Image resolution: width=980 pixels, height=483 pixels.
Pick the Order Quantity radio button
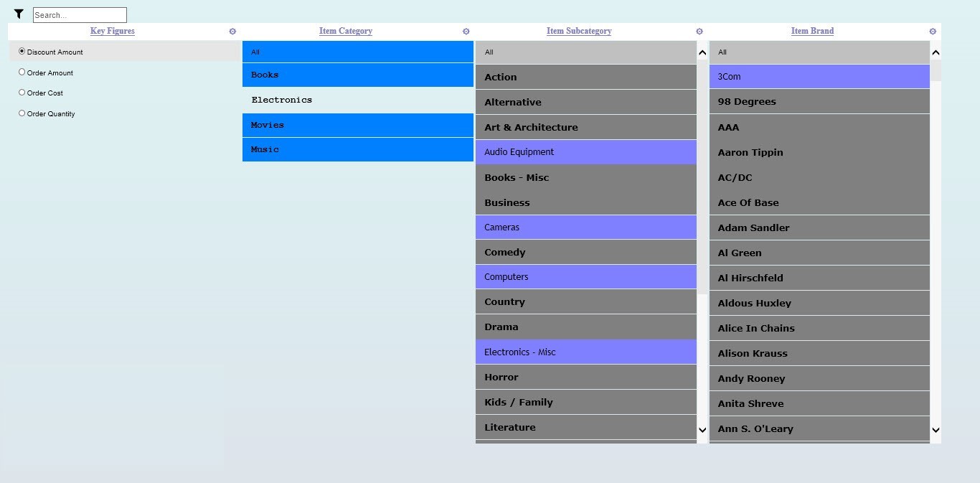tap(22, 113)
